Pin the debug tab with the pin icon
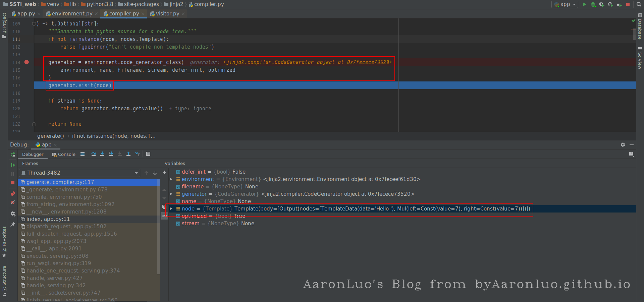The image size is (644, 302). 13,224
